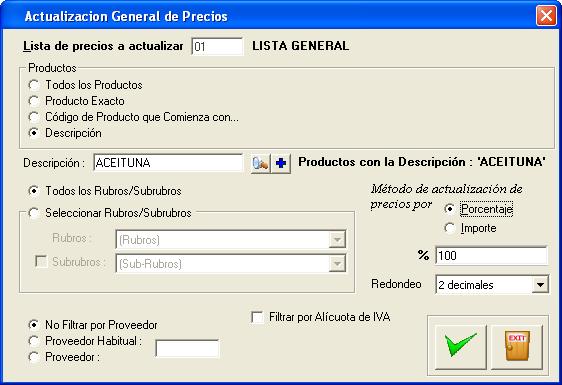Image resolution: width=562 pixels, height=385 pixels.
Task: Click the search description icon button
Action: [261, 163]
